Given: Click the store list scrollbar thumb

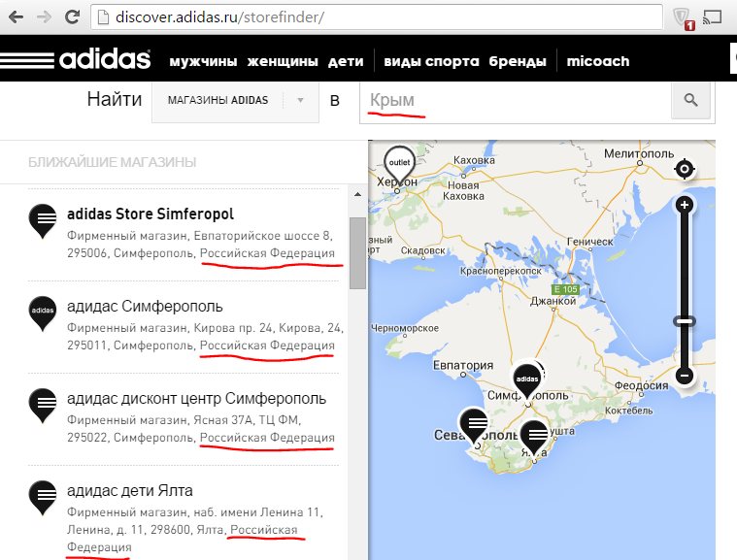Looking at the screenshot, I should coord(357,252).
